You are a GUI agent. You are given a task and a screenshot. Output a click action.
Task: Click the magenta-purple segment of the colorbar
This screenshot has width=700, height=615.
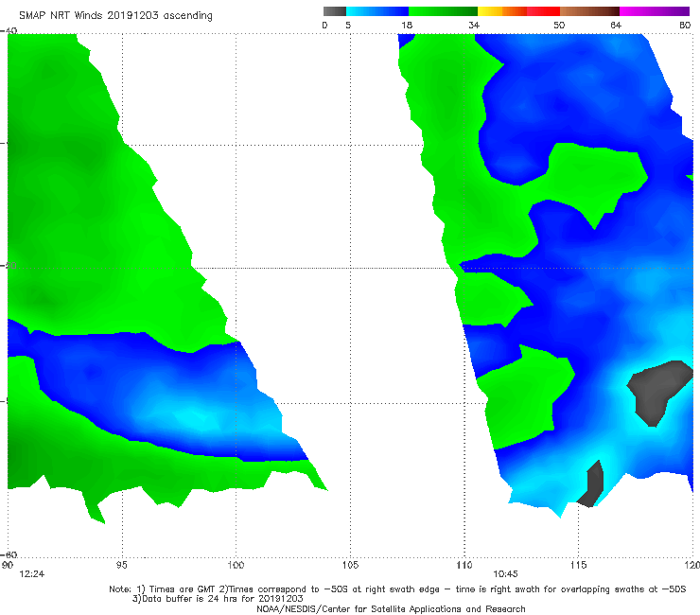[x=655, y=11]
